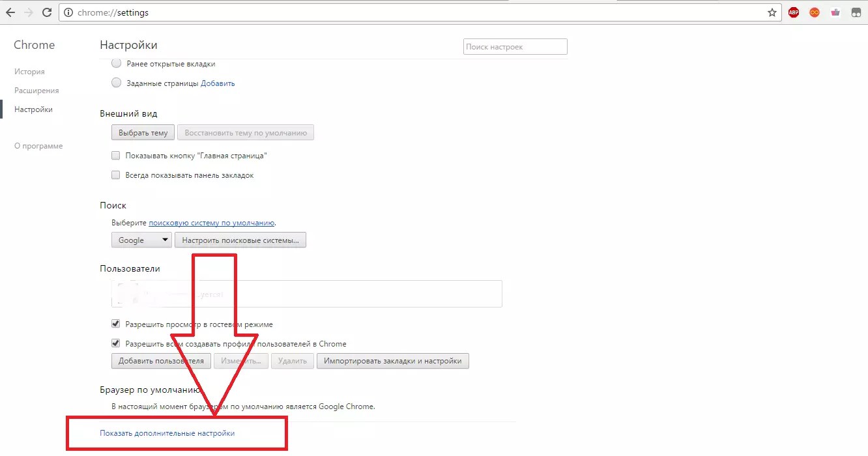This screenshot has height=456, width=868.
Task: Enable "Показывать кнопку Главная страница" checkbox
Action: point(116,156)
